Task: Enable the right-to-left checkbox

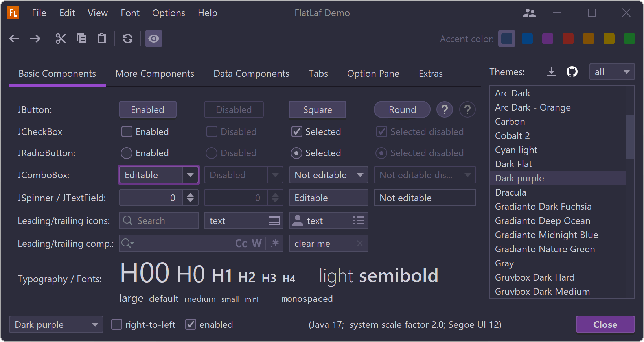Action: click(x=117, y=325)
